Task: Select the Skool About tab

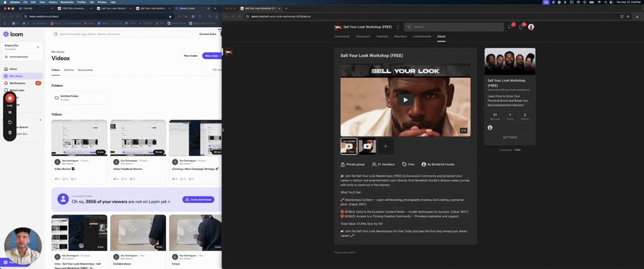Action: [441, 36]
